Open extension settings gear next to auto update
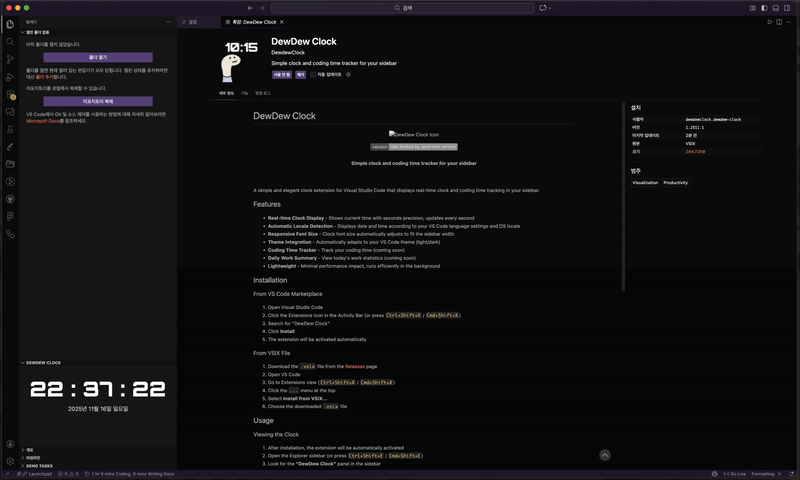 pos(348,74)
